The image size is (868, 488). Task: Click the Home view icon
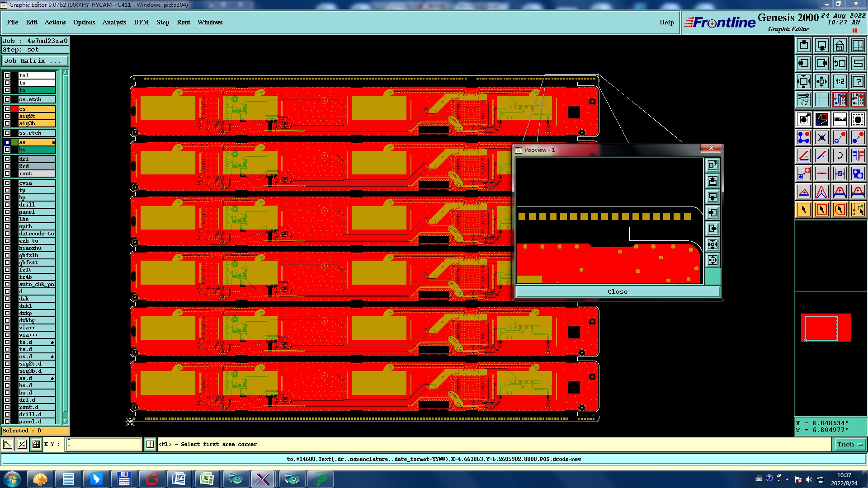(840, 45)
